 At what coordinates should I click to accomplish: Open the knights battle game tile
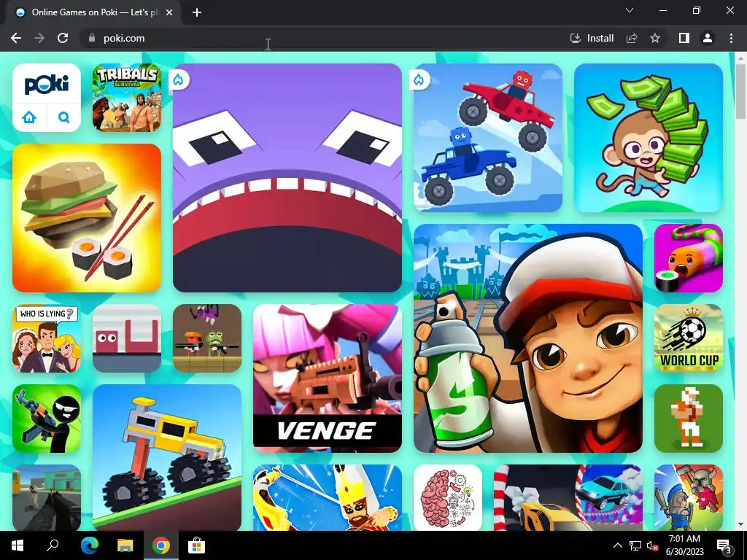689,497
